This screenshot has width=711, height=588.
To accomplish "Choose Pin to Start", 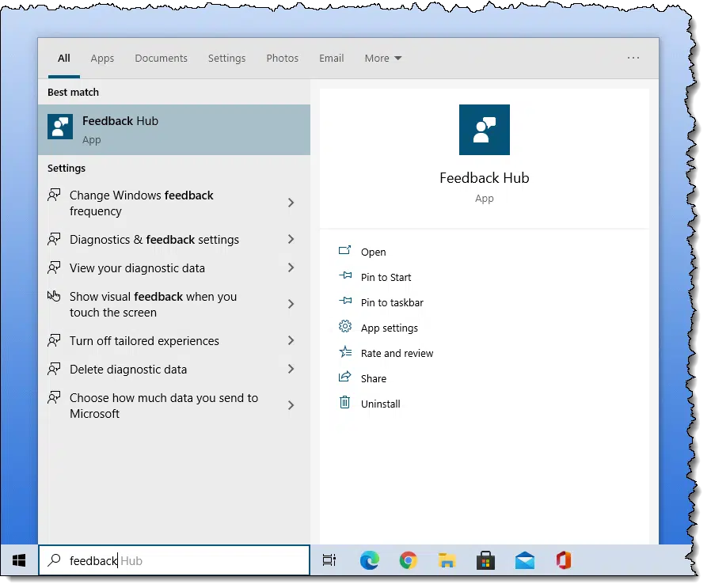I will (x=386, y=278).
